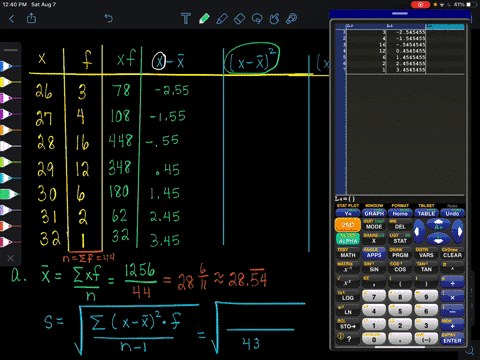Toggle the orange 2ND key
Viewport: 480px width, 360px height.
tap(348, 225)
